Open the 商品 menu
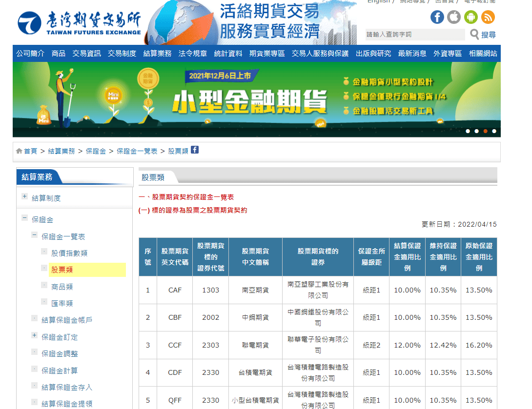Viewport: 532px width, 409px height. 59,54
